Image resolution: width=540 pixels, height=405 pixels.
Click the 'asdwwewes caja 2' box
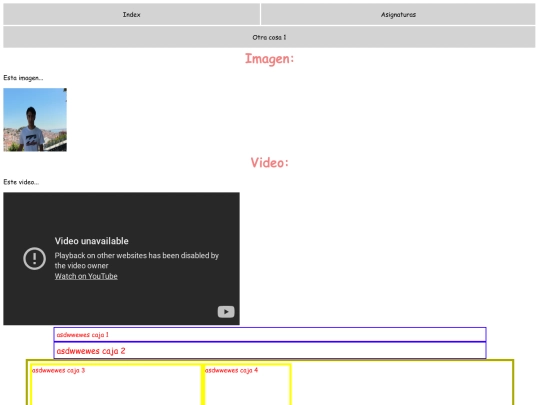pos(270,351)
